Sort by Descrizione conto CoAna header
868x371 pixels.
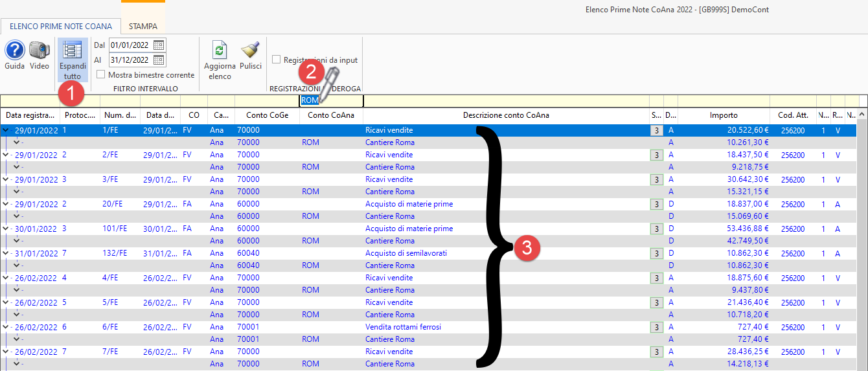(506, 115)
